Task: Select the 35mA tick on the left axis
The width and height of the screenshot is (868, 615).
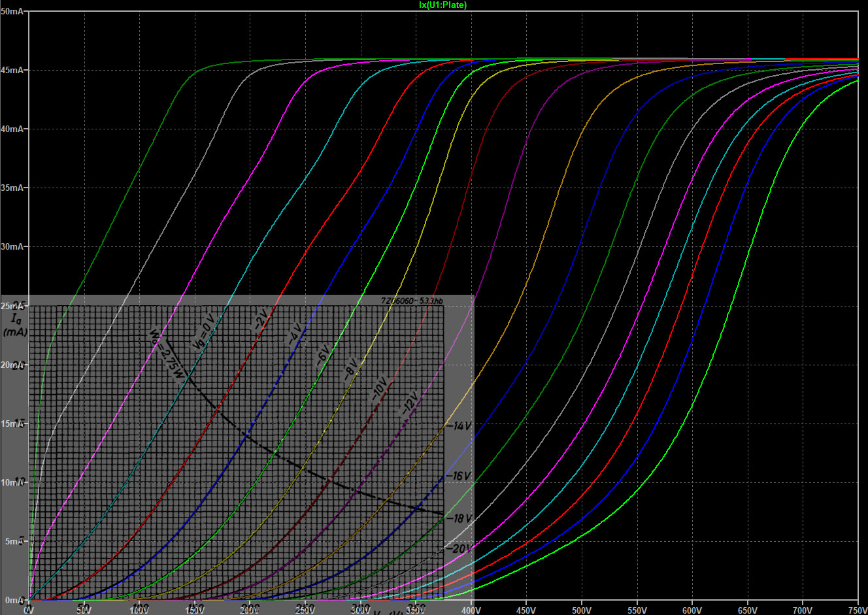Action: click(12, 188)
